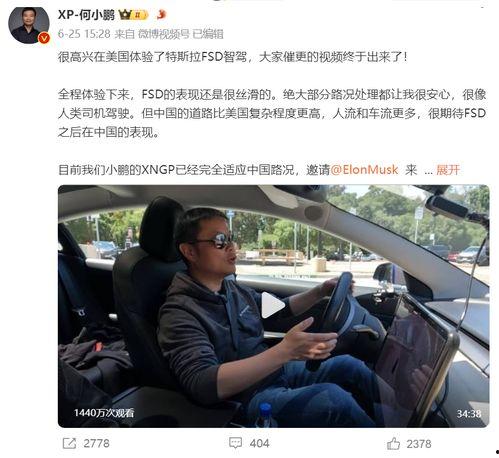Open the 微博视频号 source link

(x=164, y=34)
